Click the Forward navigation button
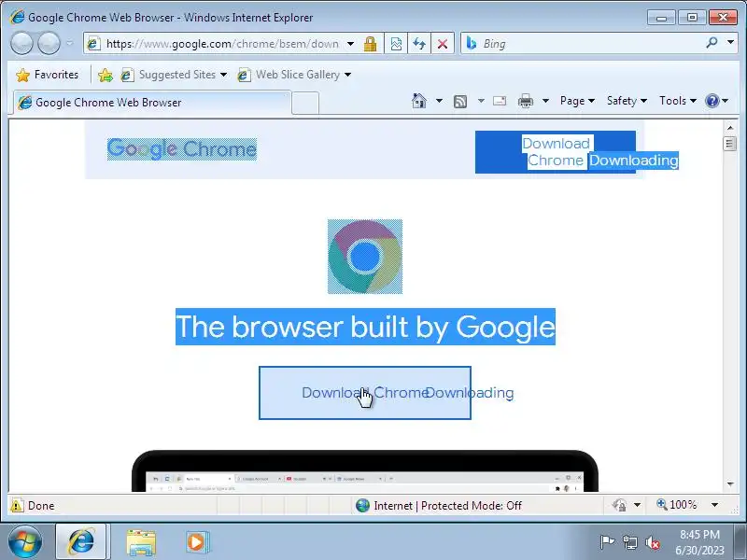The width and height of the screenshot is (747, 560). pos(49,44)
